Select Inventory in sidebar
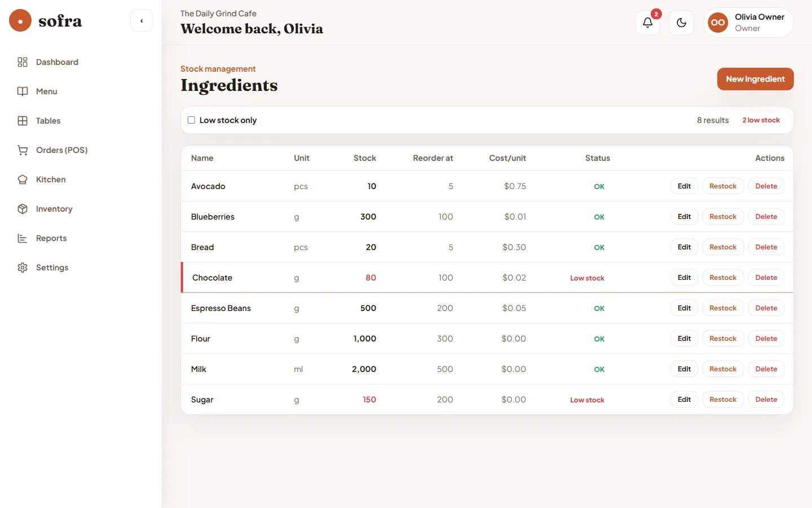 (x=81, y=209)
